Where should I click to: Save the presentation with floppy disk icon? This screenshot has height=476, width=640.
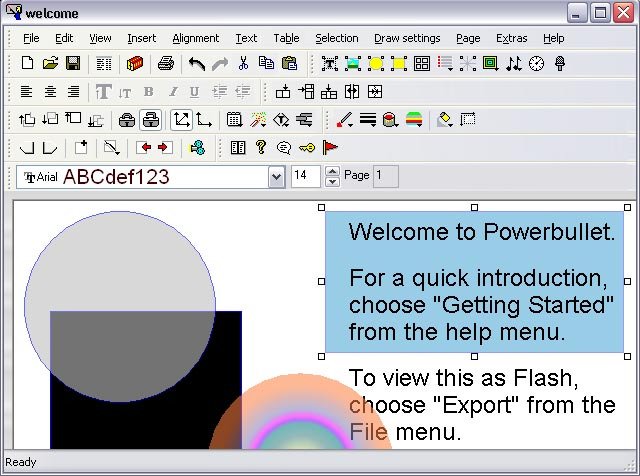(73, 64)
